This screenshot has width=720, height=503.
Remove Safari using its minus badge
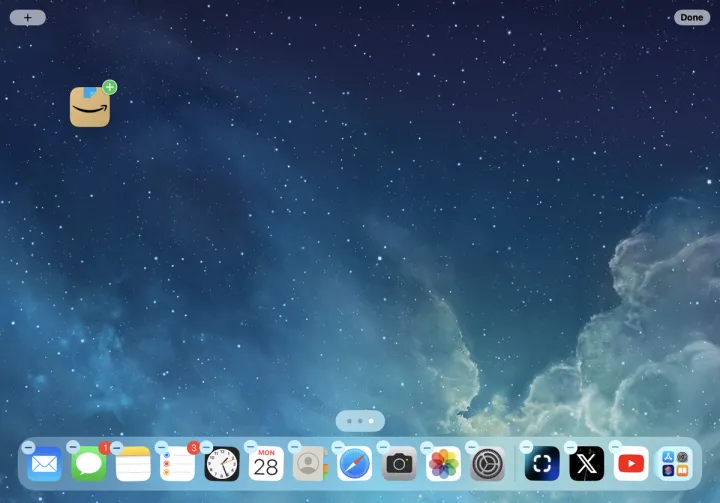[338, 446]
